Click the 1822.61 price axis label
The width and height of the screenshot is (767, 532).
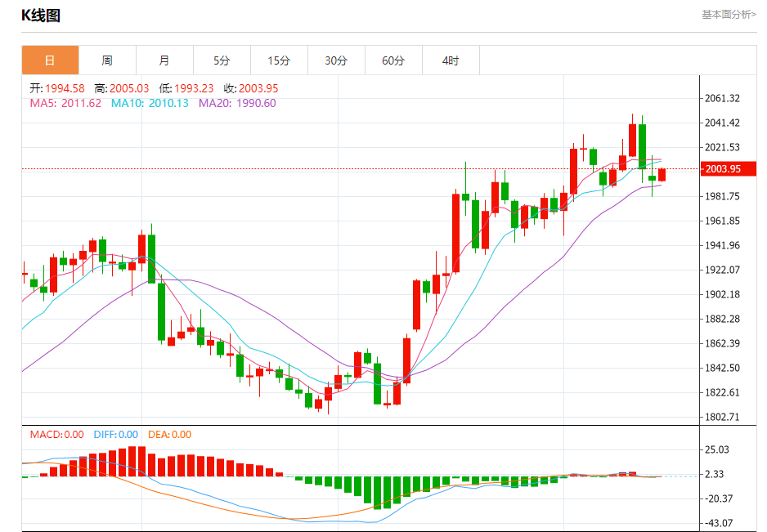(722, 392)
